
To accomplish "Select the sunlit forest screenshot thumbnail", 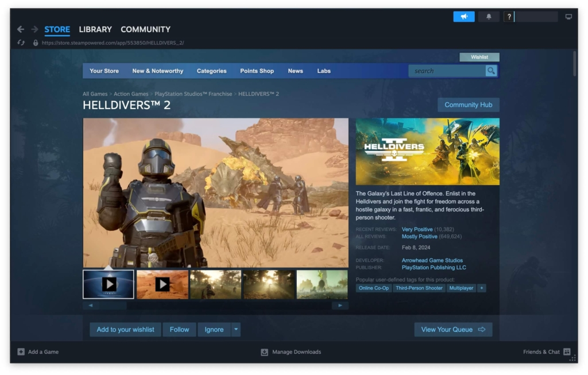I will pyautogui.click(x=269, y=284).
